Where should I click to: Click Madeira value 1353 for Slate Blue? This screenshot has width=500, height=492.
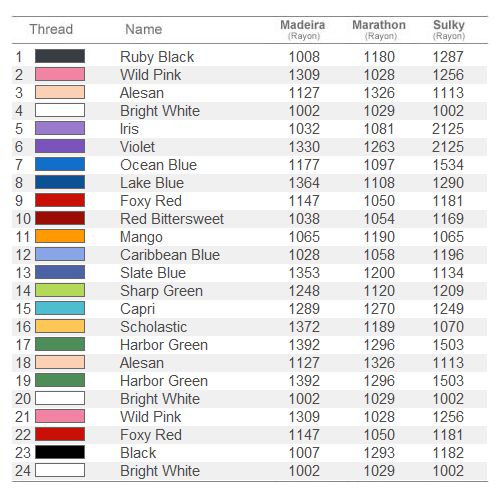[x=304, y=273]
